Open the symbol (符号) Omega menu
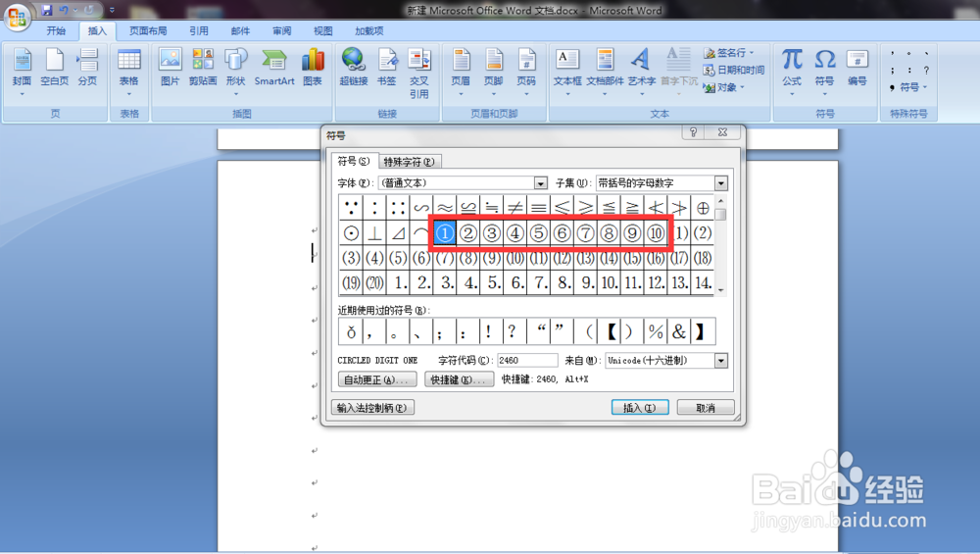Image resolution: width=980 pixels, height=554 pixels. click(x=825, y=71)
